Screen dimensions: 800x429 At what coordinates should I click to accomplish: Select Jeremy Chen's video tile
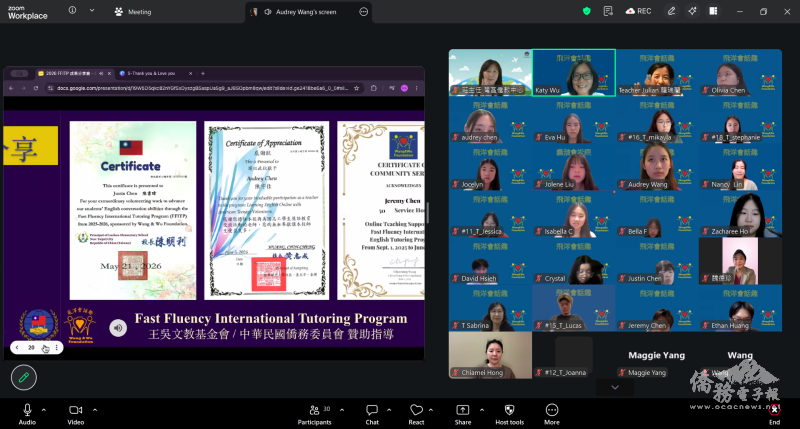(657, 308)
